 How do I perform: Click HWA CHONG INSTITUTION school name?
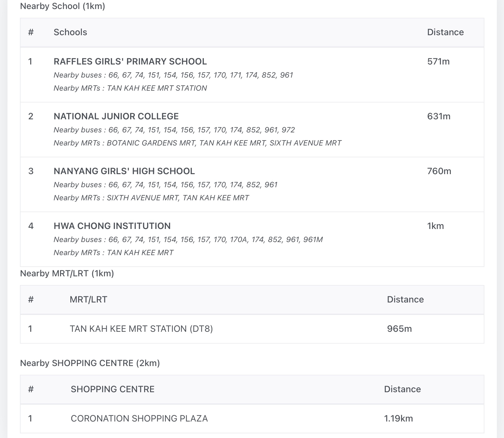coord(112,226)
